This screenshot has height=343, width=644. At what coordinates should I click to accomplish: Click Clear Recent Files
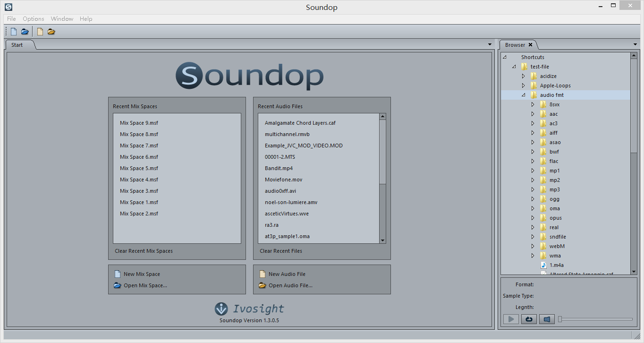(281, 251)
